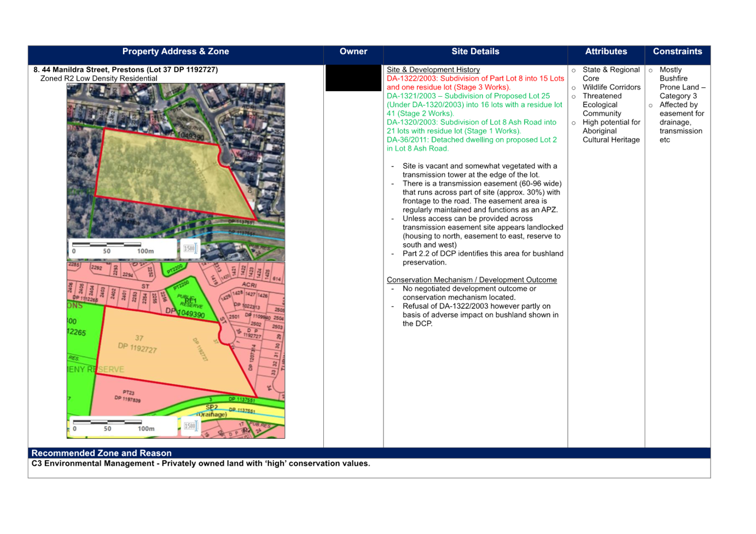This screenshot has width=756, height=534.
Task: Click the green 'DA-1321/2003' subdivision entry
Action: [475, 104]
